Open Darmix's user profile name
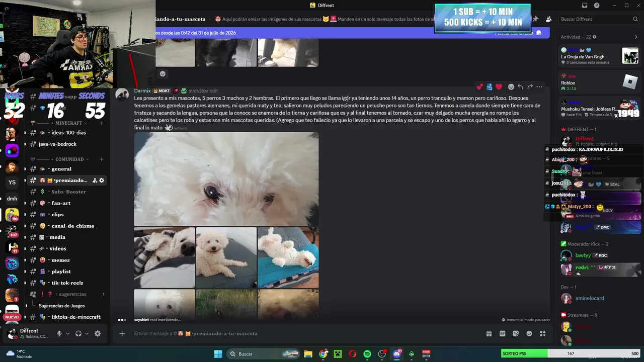Viewport: 644px width, 362px height. 142,91
